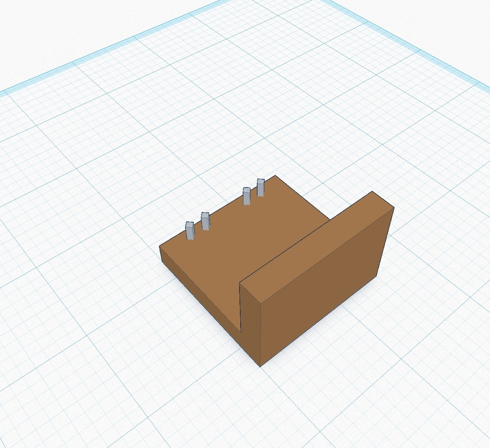The height and width of the screenshot is (448, 490).
Task: Select the third gray peg from the left
Action: point(246,196)
